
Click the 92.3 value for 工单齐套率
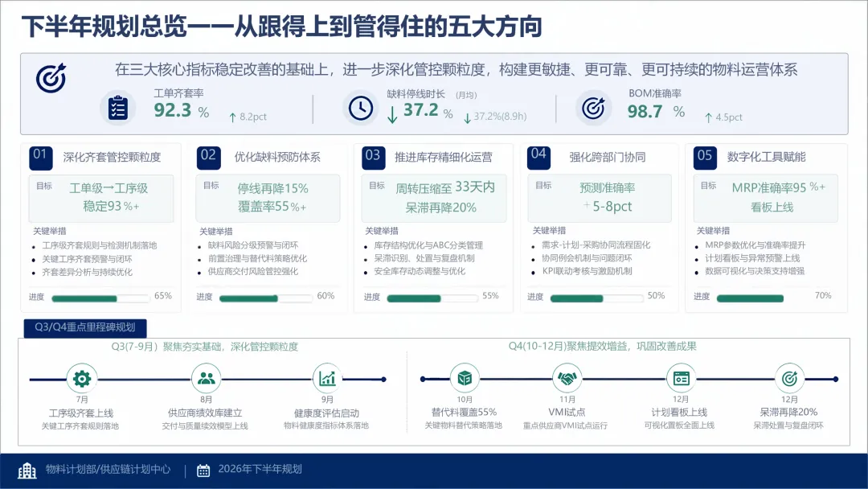pyautogui.click(x=173, y=110)
